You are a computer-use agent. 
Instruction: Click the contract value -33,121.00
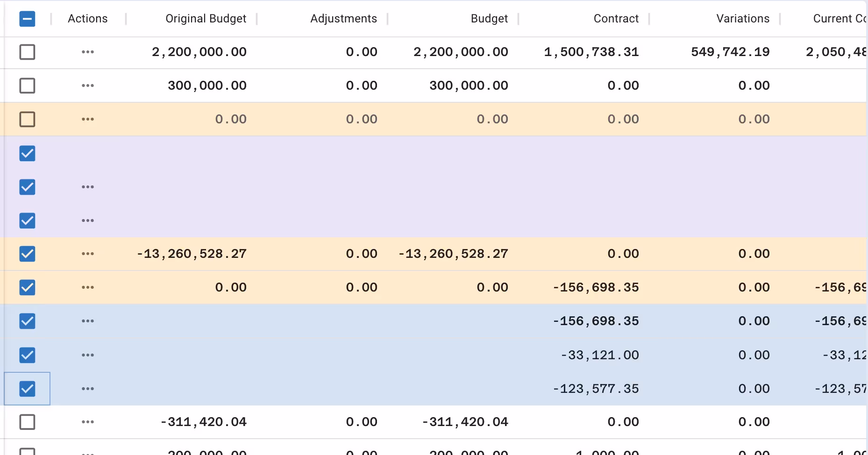tap(600, 355)
